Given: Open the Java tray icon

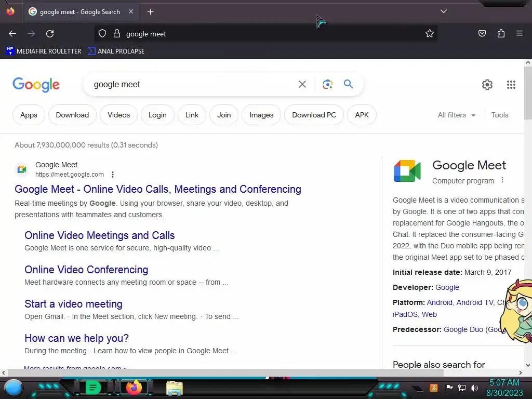Looking at the screenshot, I should coord(434,388).
